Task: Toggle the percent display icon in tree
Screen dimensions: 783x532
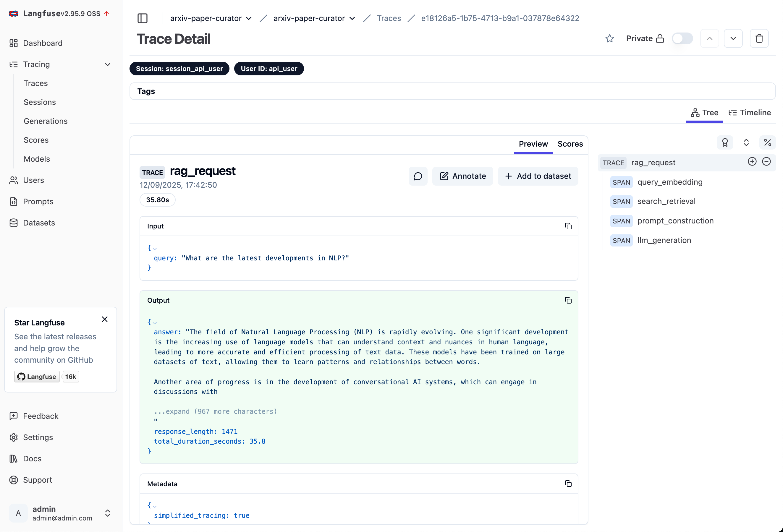Action: pyautogui.click(x=767, y=143)
